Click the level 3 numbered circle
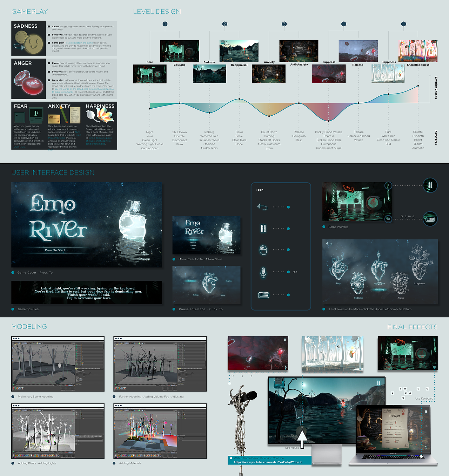 pyautogui.click(x=284, y=24)
